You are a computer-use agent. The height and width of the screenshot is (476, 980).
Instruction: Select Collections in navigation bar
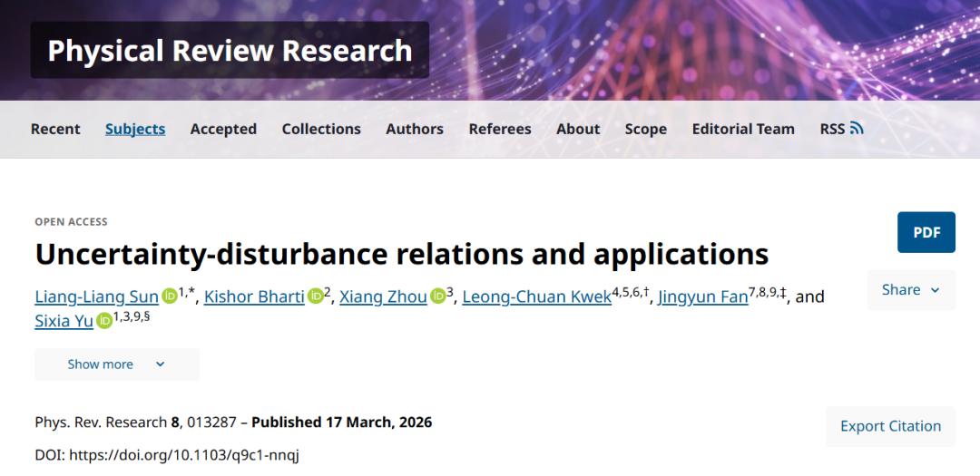point(321,129)
